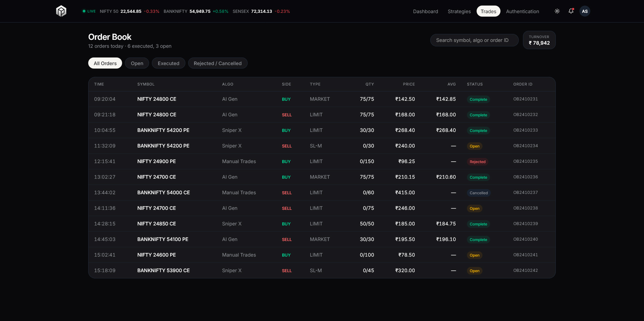The width and height of the screenshot is (644, 321).
Task: Click the NIFTY 24900 PE symbol
Action: click(x=156, y=161)
